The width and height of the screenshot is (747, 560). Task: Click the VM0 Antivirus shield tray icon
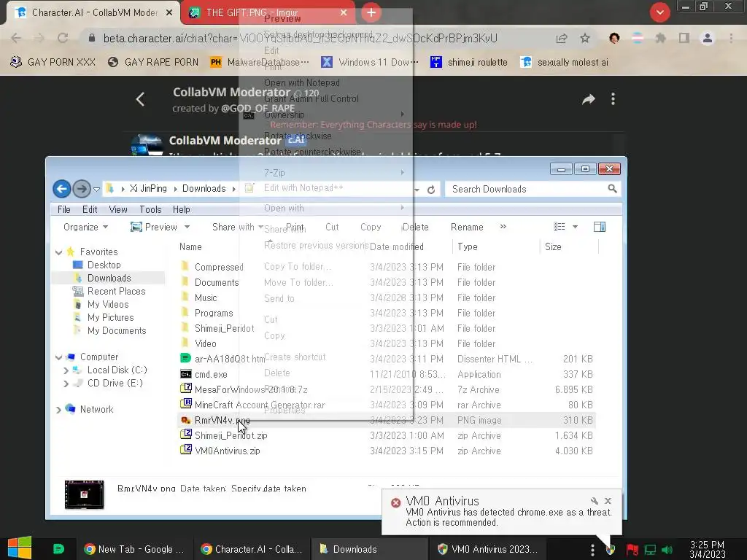click(x=611, y=550)
